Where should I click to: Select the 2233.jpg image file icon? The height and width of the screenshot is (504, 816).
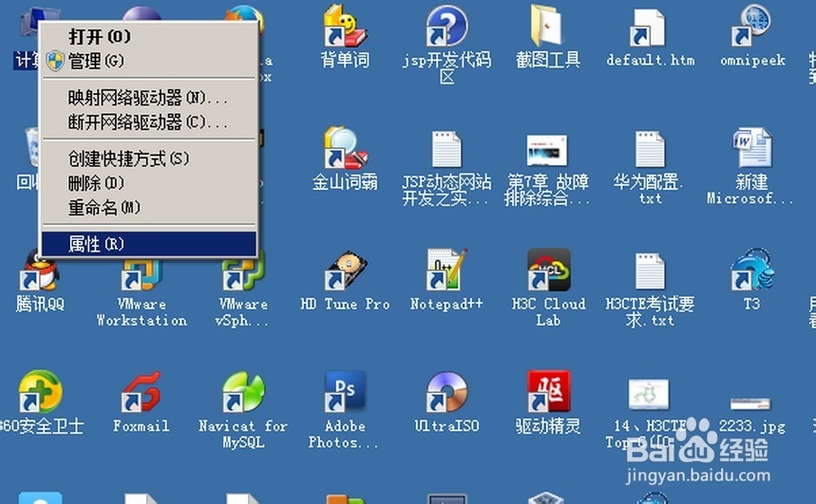click(x=750, y=403)
